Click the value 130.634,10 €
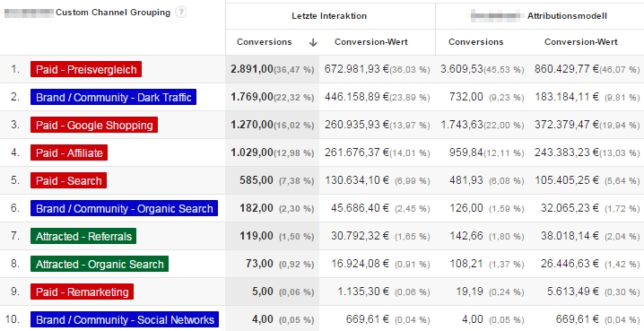 tap(357, 180)
